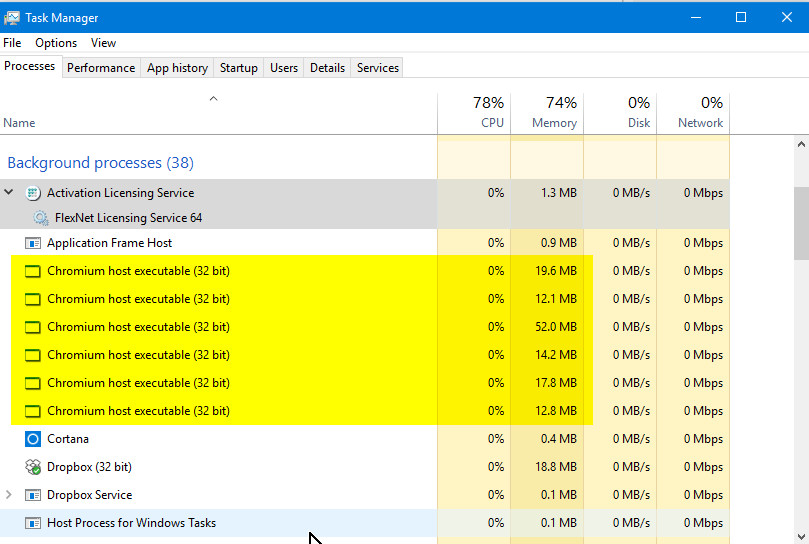The image size is (809, 544).
Task: Click the vertical scrollbar thumb
Action: point(801,223)
